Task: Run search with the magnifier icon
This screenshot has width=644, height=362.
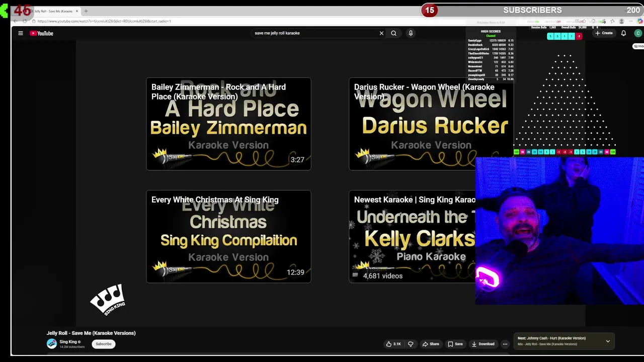Action: click(x=393, y=33)
